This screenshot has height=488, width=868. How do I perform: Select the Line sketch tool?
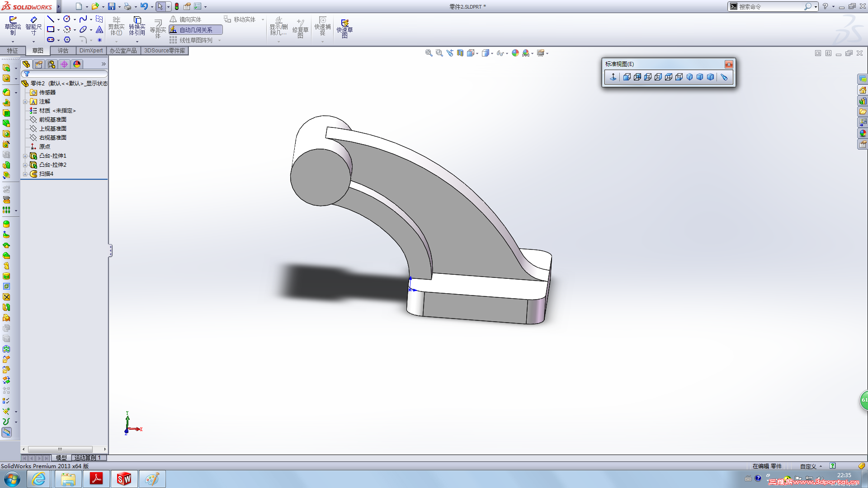point(51,19)
